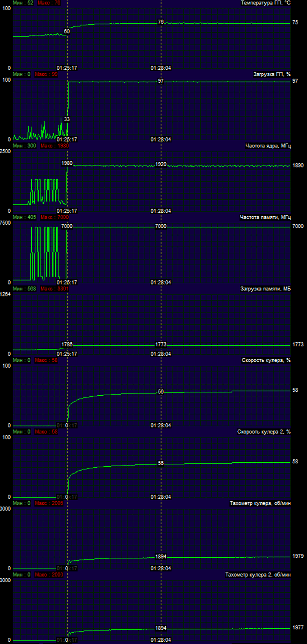Viewport: 307px width, 644px height.
Task: Click the 01:25:17 timestamp in the 'Частота ядра' graph
Action: pyautogui.click(x=67, y=211)
